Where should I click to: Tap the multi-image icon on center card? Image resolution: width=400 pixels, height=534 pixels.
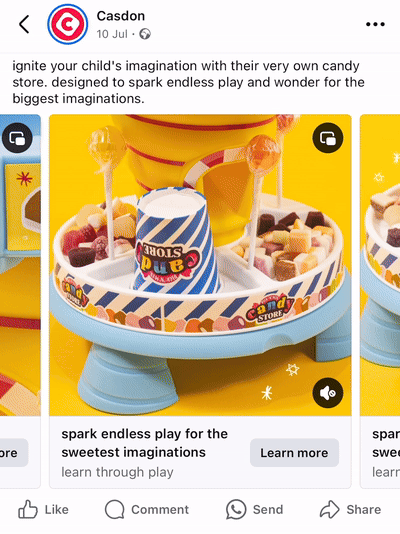pos(328,138)
